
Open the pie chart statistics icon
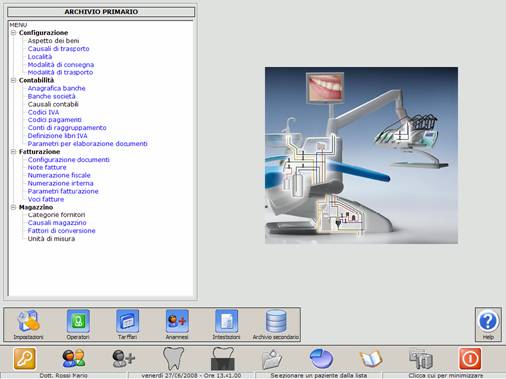point(321,359)
